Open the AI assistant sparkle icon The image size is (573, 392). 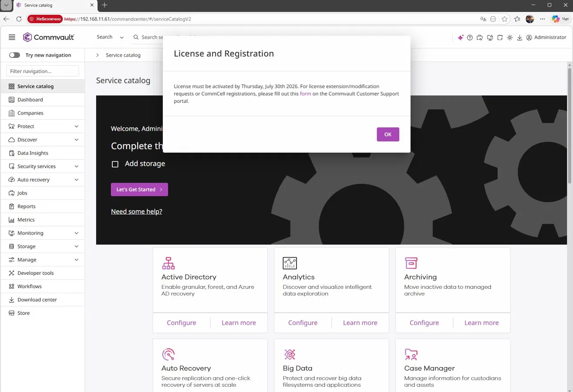point(460,37)
